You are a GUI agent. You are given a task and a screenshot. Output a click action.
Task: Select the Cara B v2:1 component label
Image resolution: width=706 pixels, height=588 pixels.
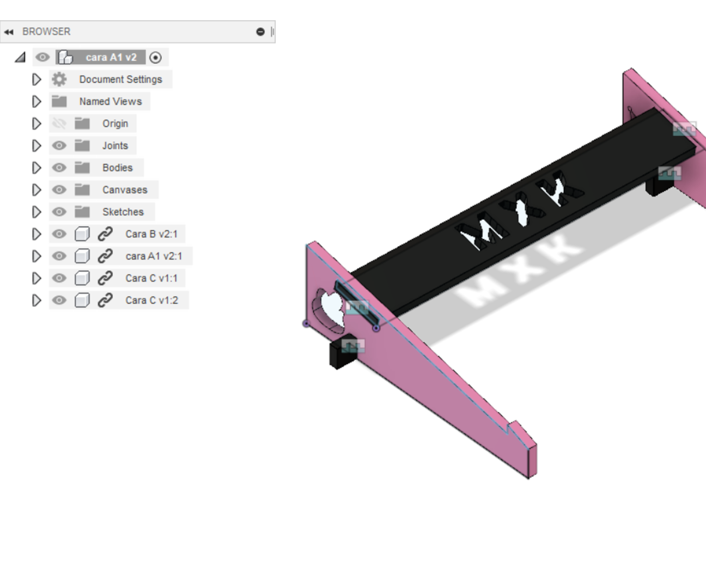click(151, 234)
